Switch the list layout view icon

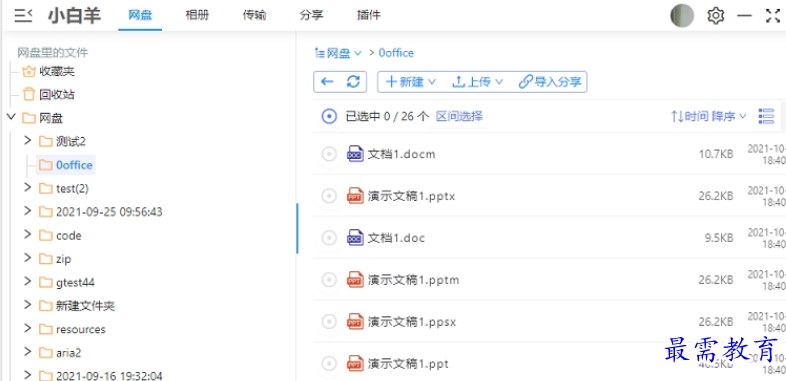pos(766,116)
